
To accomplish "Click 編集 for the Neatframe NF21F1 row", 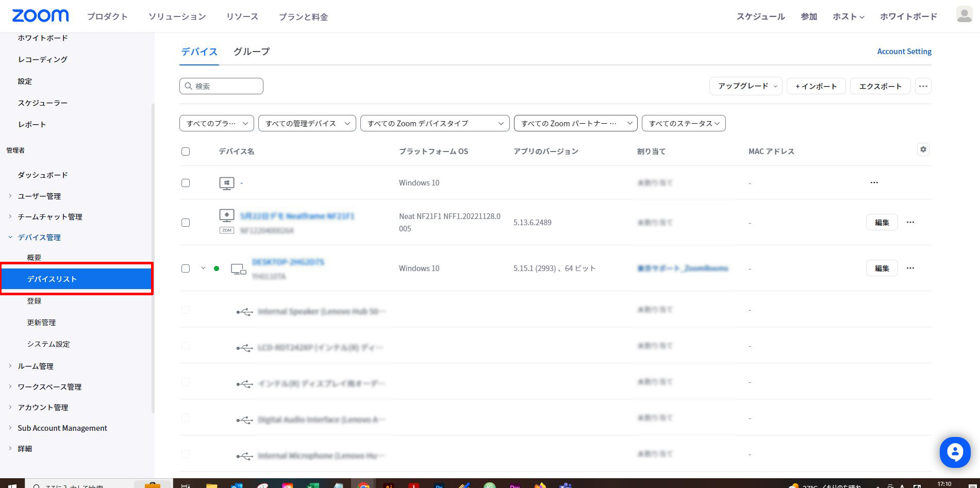I will coord(882,222).
